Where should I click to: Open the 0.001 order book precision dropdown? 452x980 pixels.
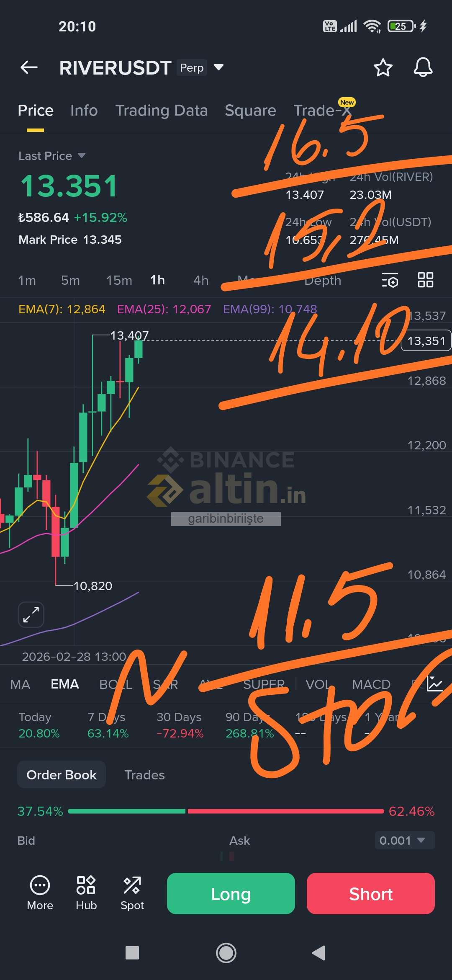[404, 840]
